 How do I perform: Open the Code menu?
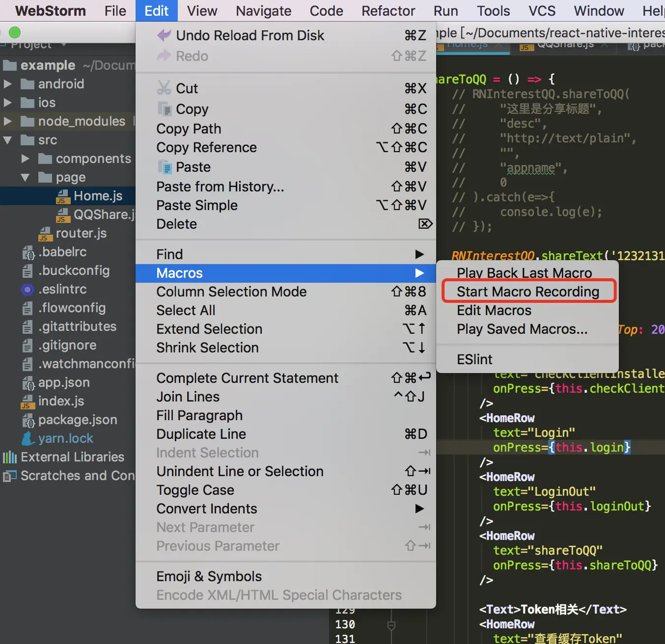click(x=327, y=11)
